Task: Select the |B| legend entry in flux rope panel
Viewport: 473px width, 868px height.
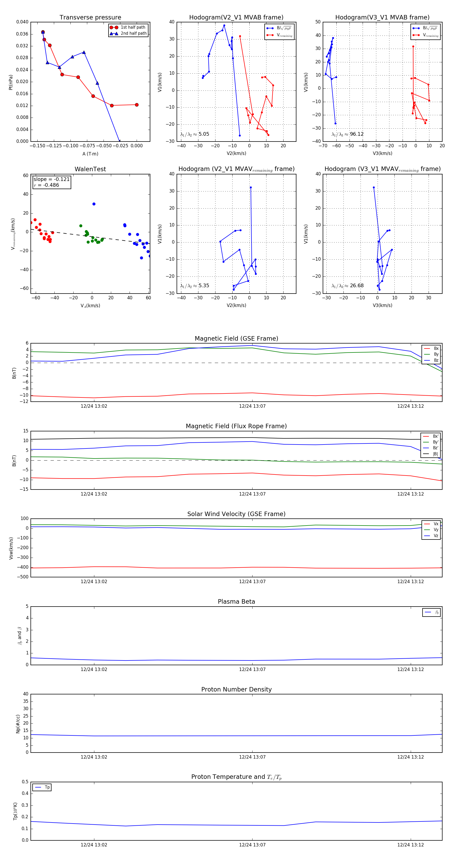Action: 431,454
